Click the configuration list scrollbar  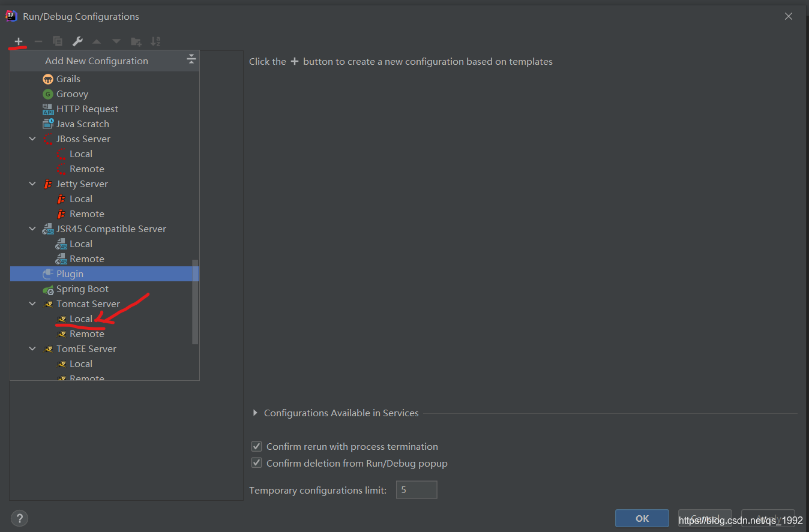coord(194,302)
